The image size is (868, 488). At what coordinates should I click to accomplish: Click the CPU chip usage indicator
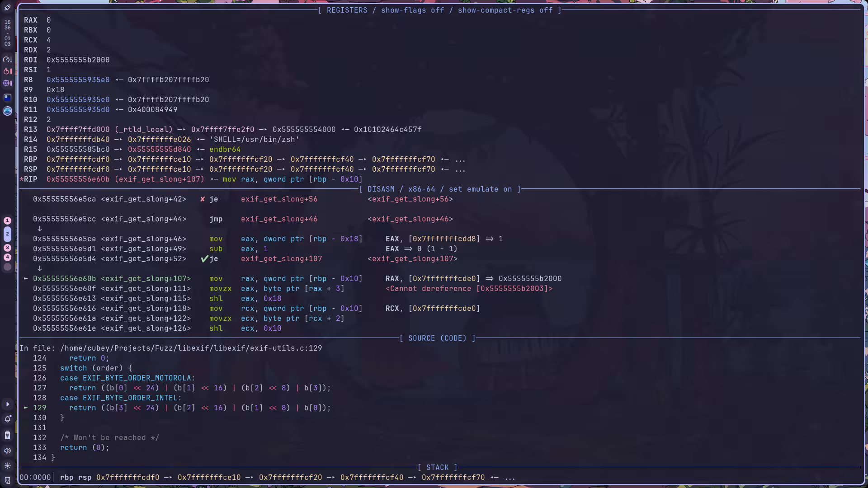tap(7, 83)
